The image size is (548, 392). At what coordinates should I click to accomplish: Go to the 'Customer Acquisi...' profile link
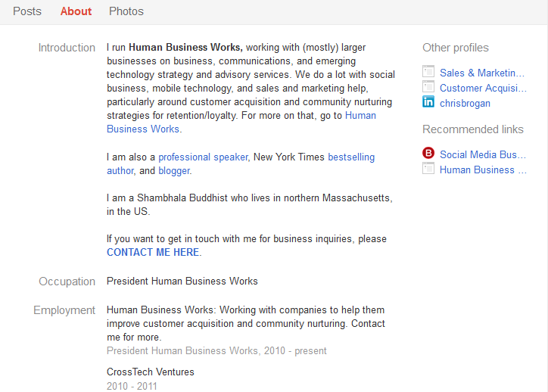(x=483, y=88)
